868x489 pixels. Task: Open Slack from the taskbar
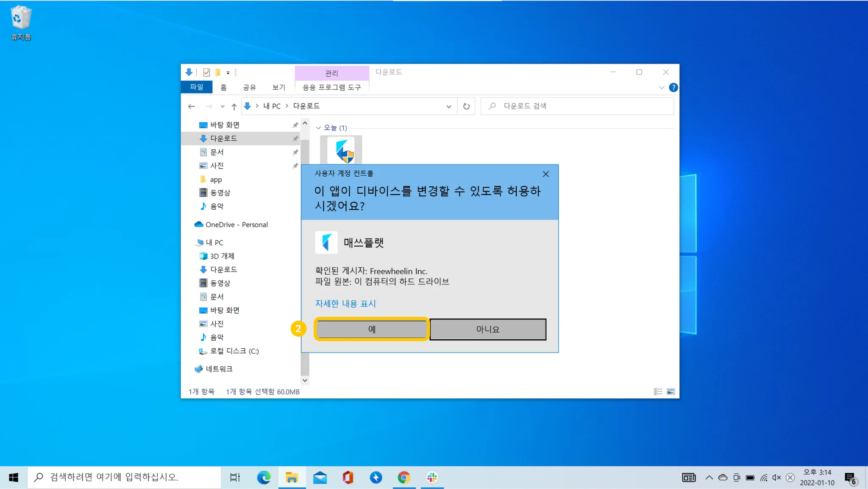click(x=432, y=478)
